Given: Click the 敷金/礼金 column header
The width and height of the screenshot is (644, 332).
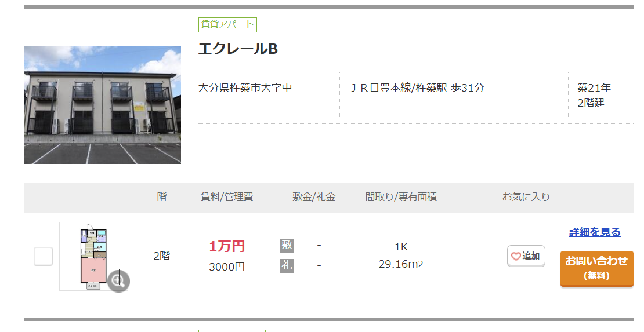Looking at the screenshot, I should (x=314, y=197).
